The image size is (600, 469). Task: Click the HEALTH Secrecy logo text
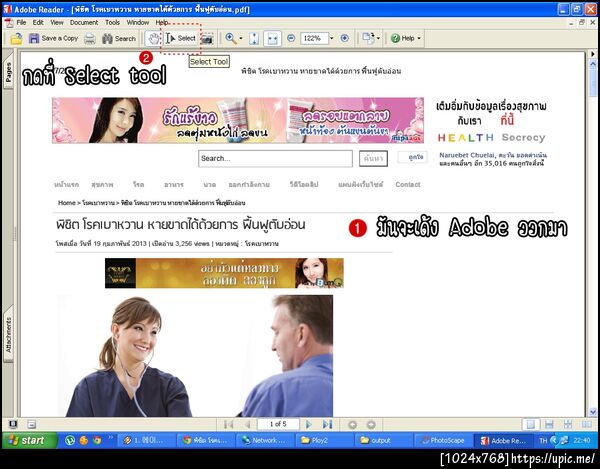pos(491,137)
